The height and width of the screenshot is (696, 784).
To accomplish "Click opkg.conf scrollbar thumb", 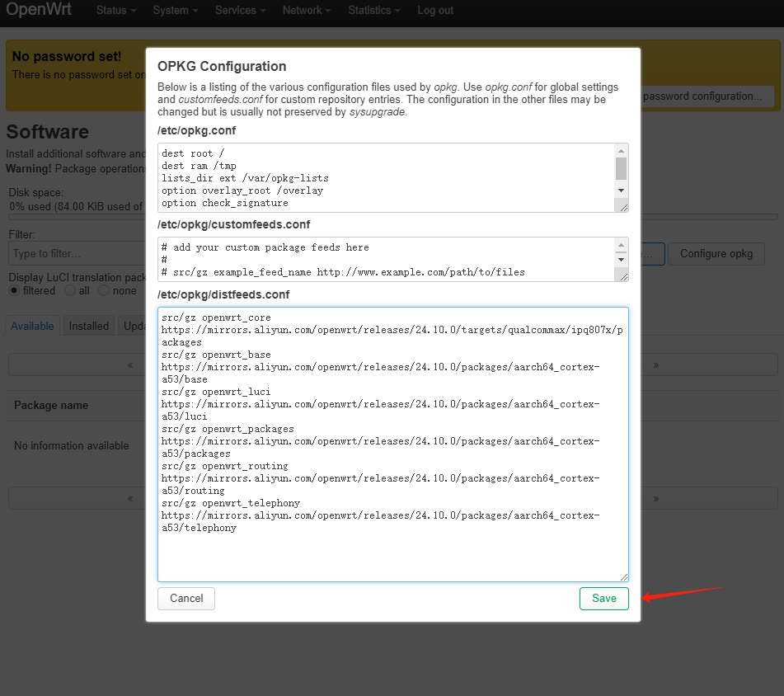I will (621, 168).
